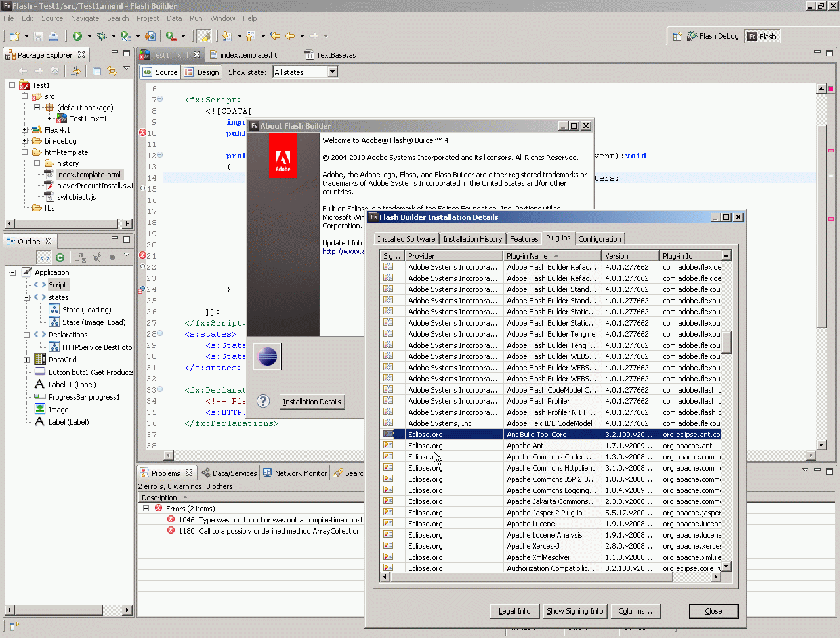The height and width of the screenshot is (638, 840).
Task: Open the Project menu
Action: point(148,18)
